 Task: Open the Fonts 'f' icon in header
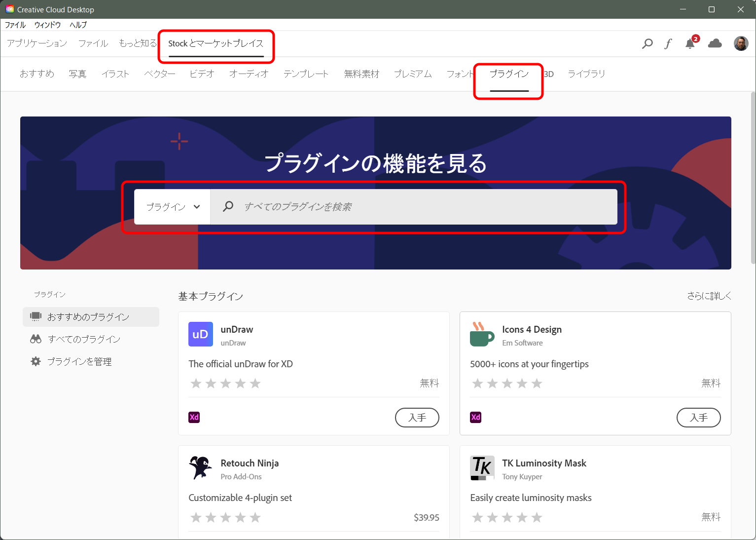[x=668, y=44]
